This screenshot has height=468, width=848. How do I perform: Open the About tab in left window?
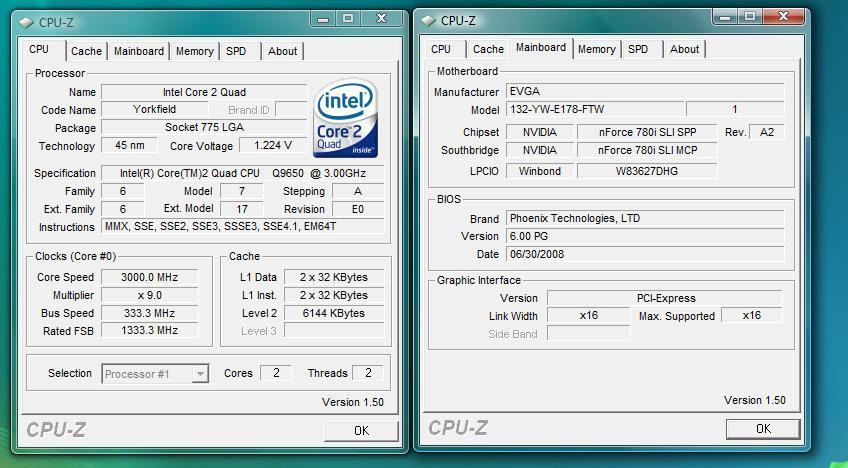[282, 51]
